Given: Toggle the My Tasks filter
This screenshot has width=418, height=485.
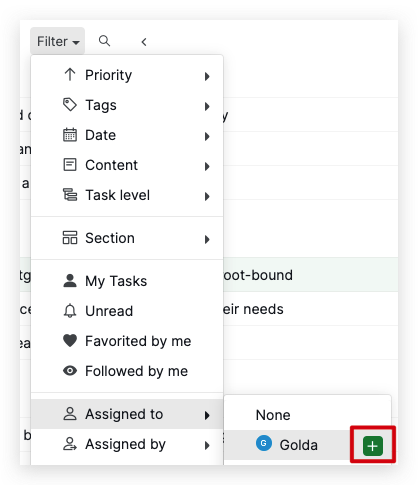Looking at the screenshot, I should [x=127, y=281].
